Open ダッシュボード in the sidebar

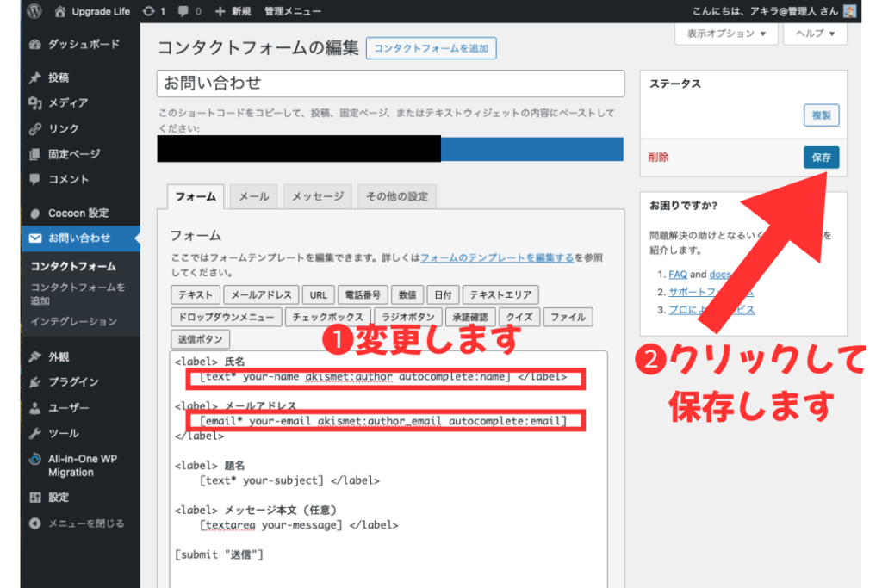tap(84, 44)
